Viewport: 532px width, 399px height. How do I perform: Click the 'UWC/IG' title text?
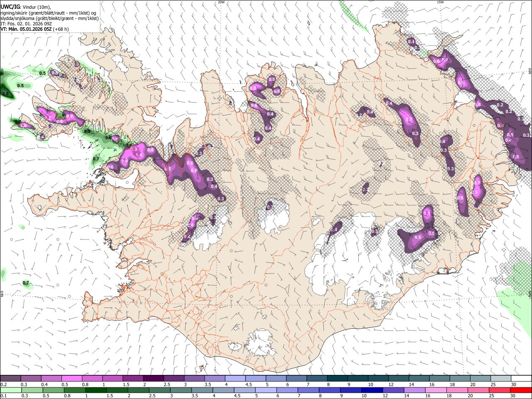(10, 7)
